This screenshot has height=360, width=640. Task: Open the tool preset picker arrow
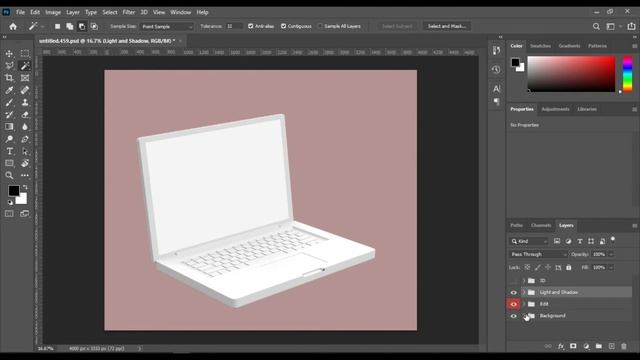coord(42,27)
